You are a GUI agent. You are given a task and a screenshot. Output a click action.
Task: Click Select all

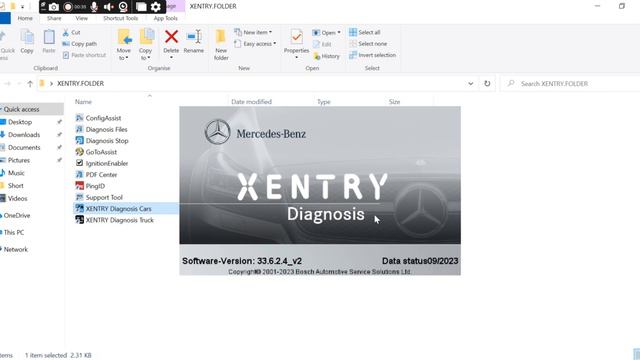point(364,32)
